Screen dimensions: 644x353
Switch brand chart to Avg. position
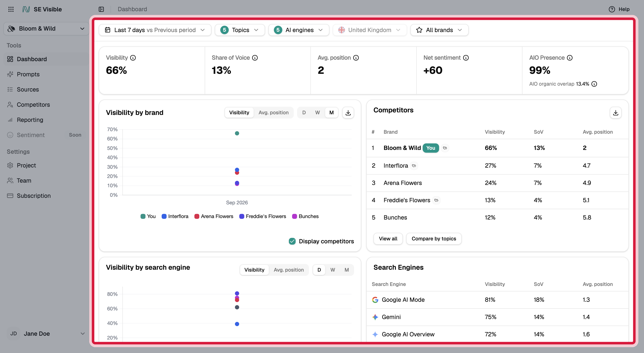[273, 113]
